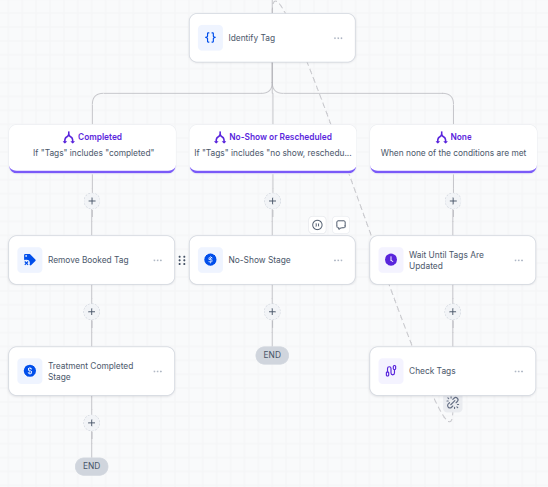Click the pause icon above No-Show Stage

(x=317, y=225)
